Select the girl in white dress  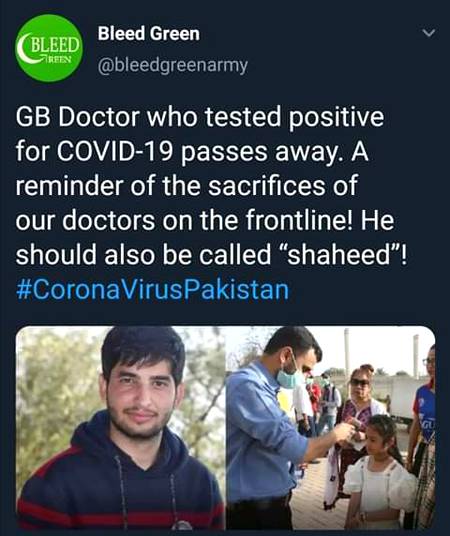(379, 472)
